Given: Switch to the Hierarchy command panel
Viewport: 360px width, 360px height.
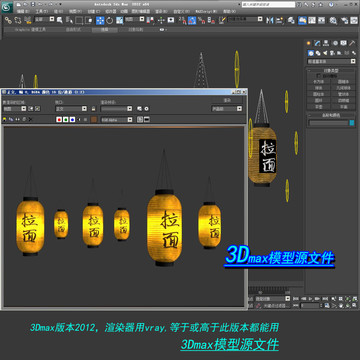Looking at the screenshot, I should pyautogui.click(x=326, y=43).
